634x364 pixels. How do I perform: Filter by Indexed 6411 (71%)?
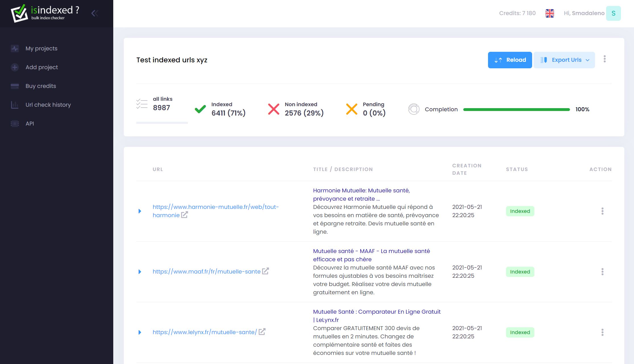(x=220, y=109)
